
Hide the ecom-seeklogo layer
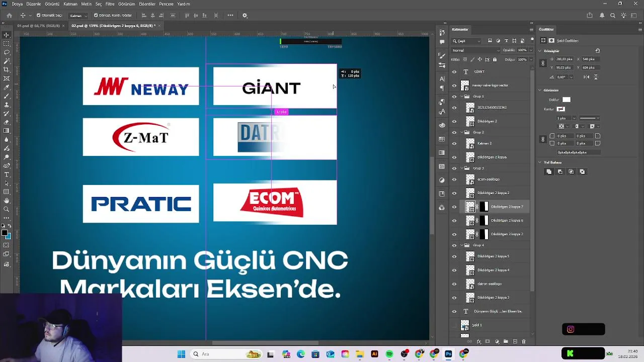pyautogui.click(x=454, y=179)
